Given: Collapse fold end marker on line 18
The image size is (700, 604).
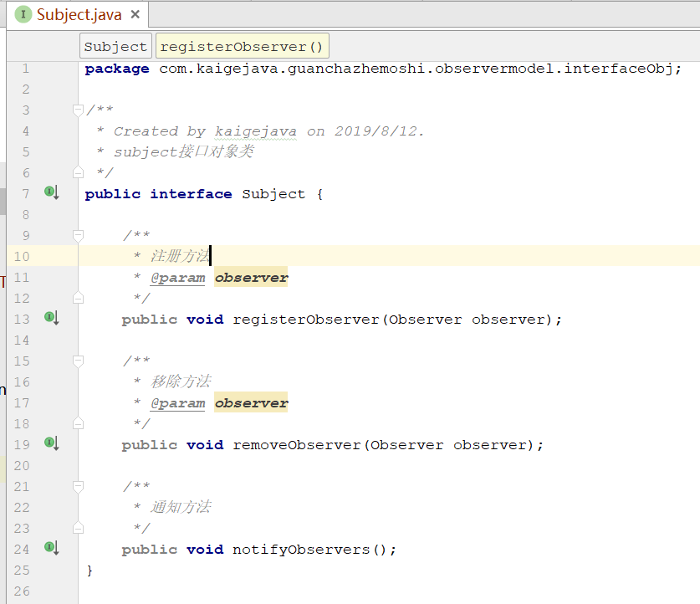Looking at the screenshot, I should [78, 423].
